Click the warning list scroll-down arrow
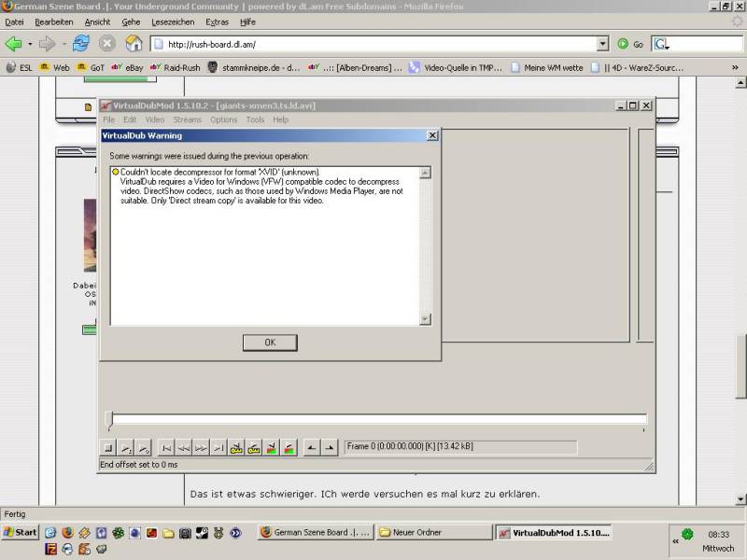747x560 pixels. pos(425,319)
